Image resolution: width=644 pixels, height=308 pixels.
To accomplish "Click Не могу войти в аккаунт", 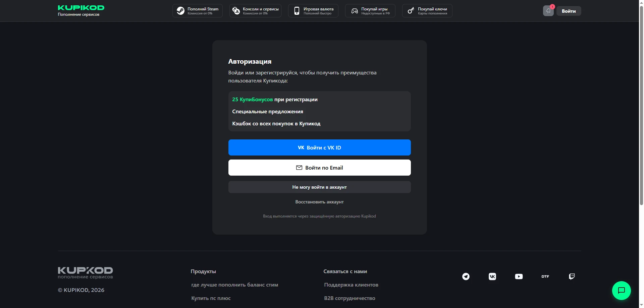I will tap(320, 187).
